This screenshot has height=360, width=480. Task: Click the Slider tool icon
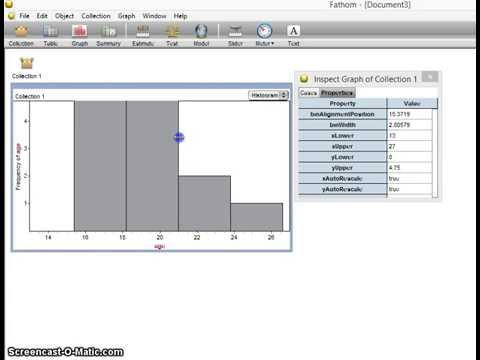click(x=235, y=32)
